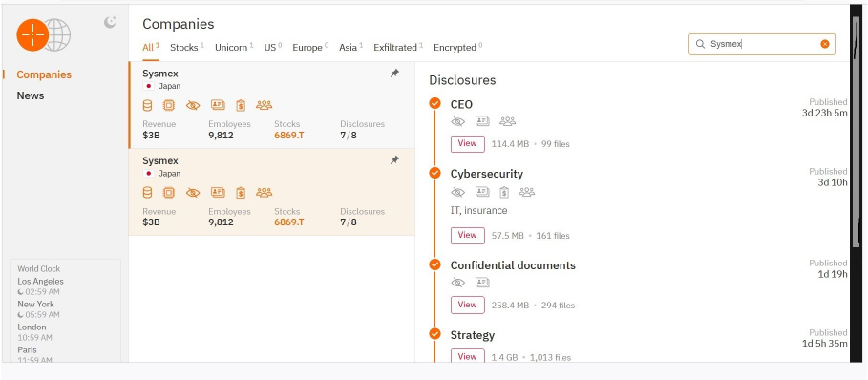Pin the first Sysmex company entry
Image resolution: width=868 pixels, height=380 pixels.
394,73
